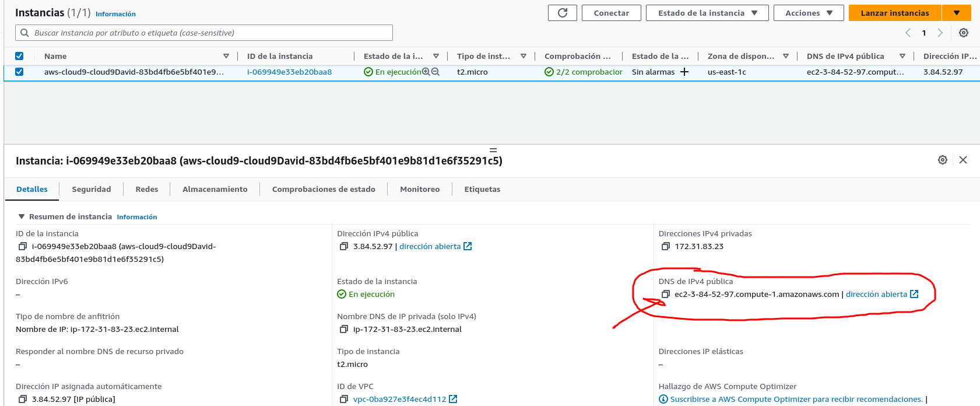Open the Acciones dropdown menu
The image size is (980, 406).
tap(808, 13)
